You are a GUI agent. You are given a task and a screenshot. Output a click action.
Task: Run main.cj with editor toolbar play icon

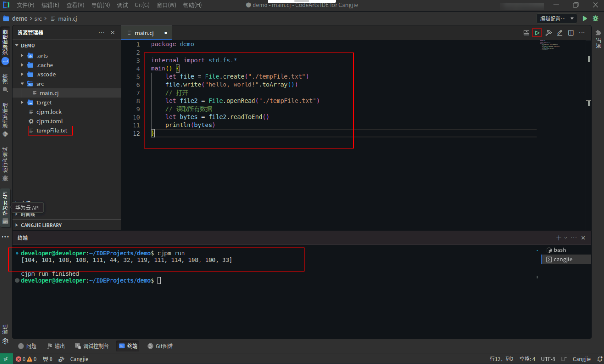tap(537, 33)
